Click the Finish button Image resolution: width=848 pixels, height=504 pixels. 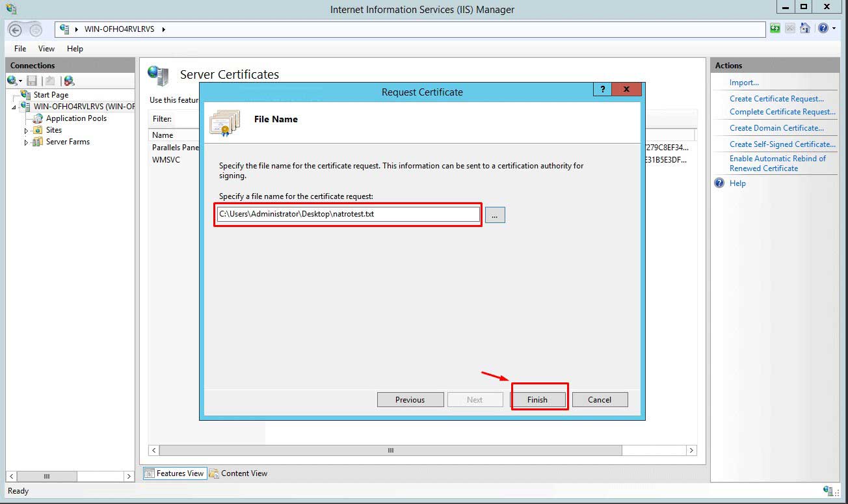(537, 400)
